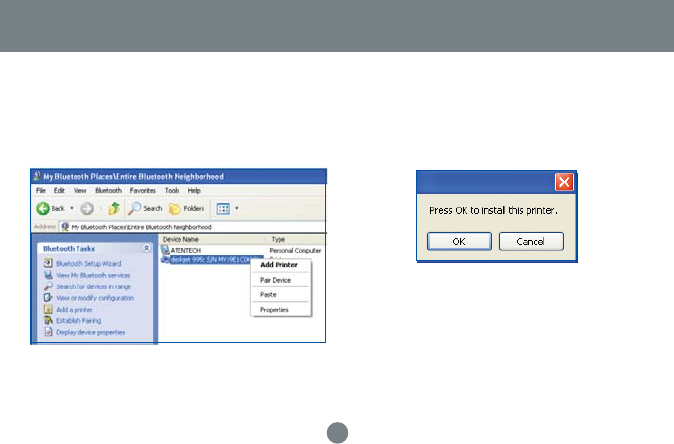
Task: Click the Up folder icon
Action: (114, 208)
